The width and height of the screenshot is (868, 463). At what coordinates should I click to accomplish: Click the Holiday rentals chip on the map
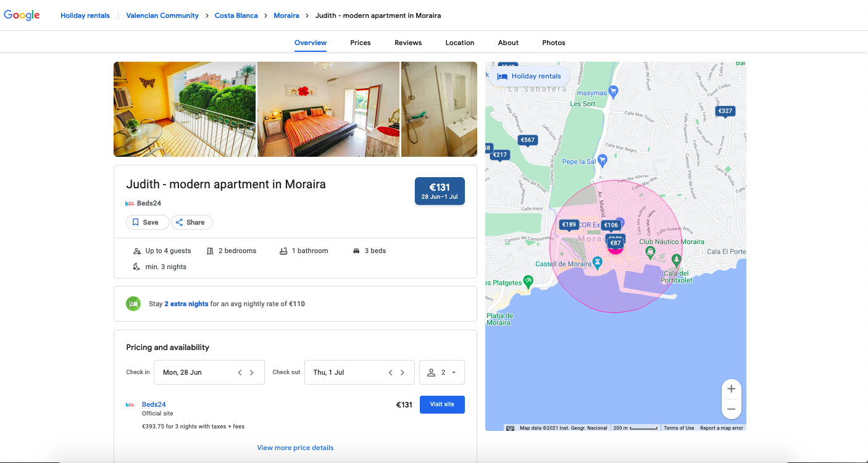coord(529,76)
